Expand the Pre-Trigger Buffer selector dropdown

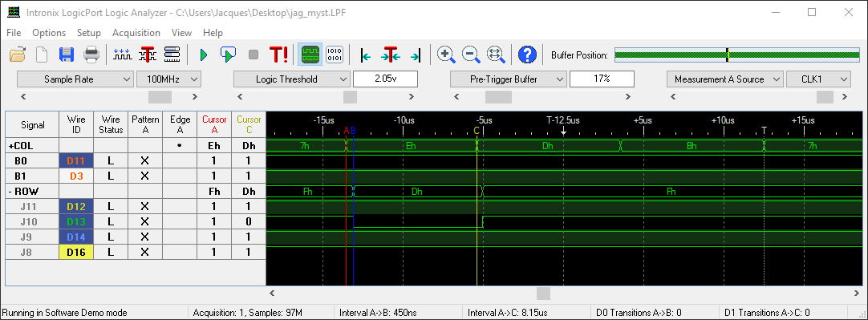[508, 79]
